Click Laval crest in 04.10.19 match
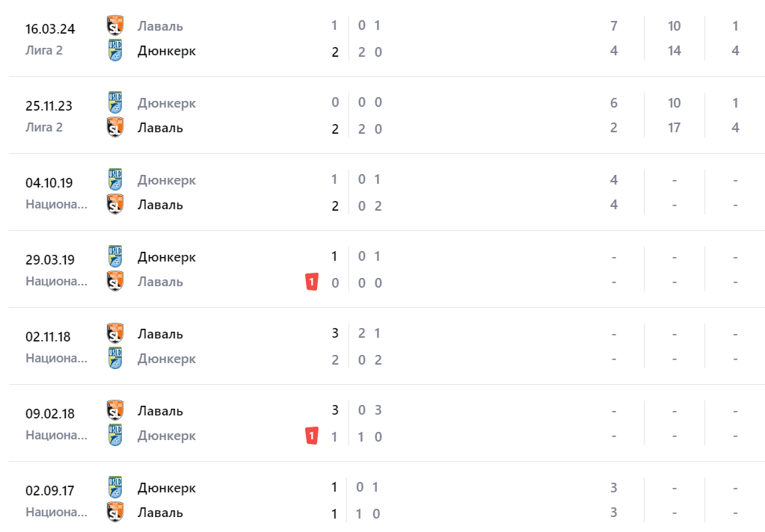 (115, 205)
